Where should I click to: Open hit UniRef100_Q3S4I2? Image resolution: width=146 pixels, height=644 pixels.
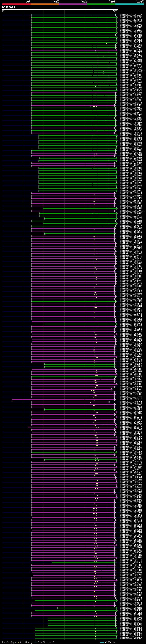coord(131,58)
